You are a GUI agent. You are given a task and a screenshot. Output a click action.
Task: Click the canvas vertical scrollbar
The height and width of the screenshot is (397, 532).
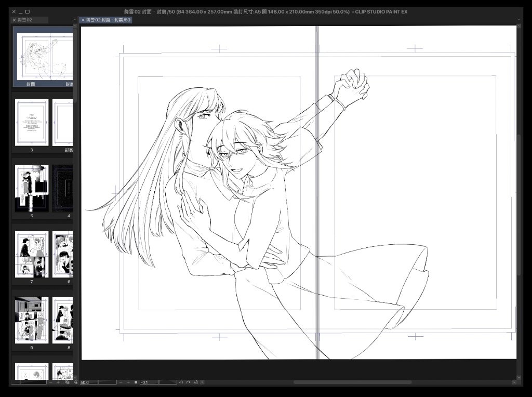pos(519,205)
